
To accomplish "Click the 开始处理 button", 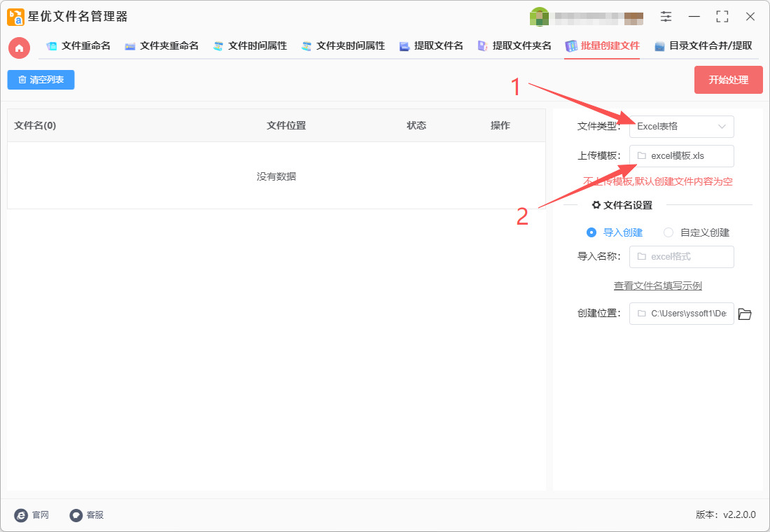I will pyautogui.click(x=728, y=80).
